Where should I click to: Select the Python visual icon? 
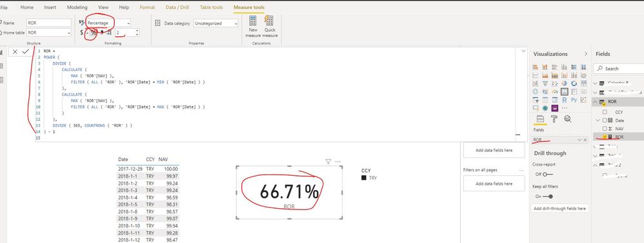coord(574,100)
